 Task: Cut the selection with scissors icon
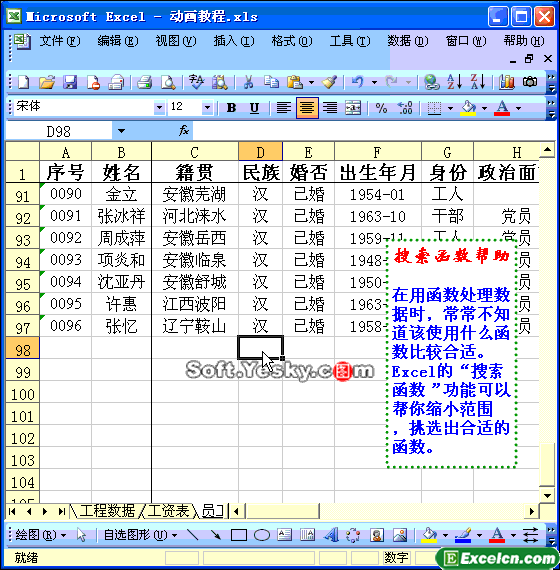[248, 82]
